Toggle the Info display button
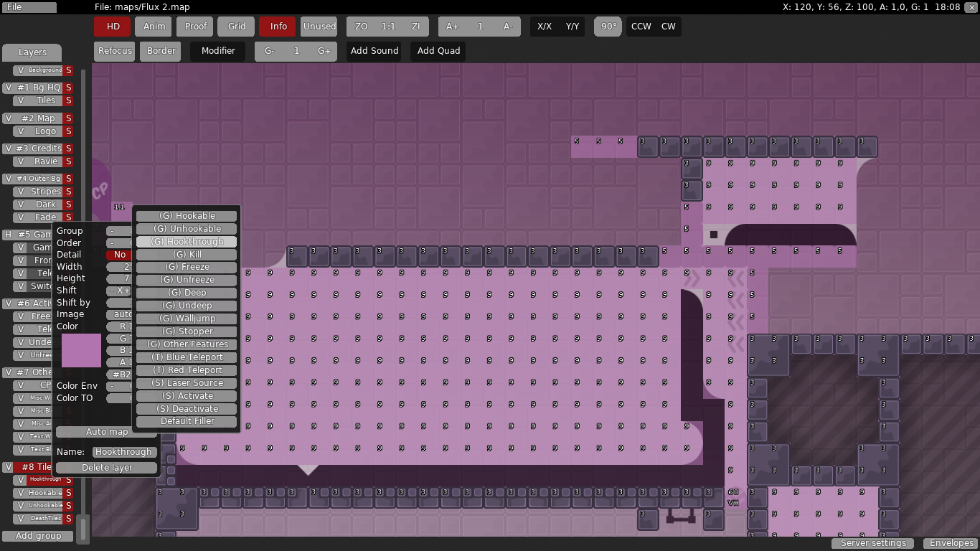Screen dimensions: 980x551 pos(278,27)
